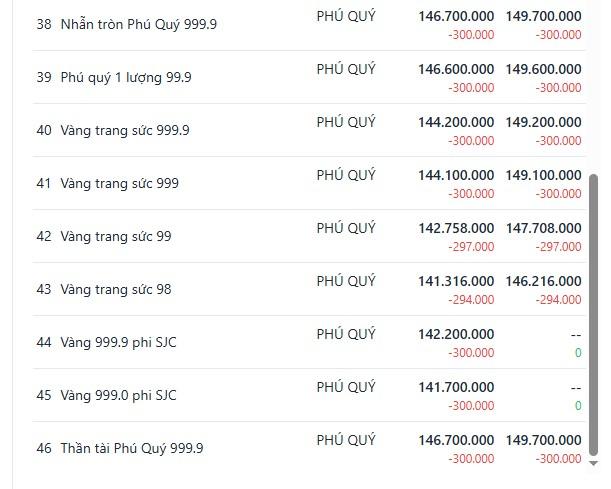Image resolution: width=611 pixels, height=489 pixels.
Task: Click sell price 147.708.000
Action: [544, 228]
